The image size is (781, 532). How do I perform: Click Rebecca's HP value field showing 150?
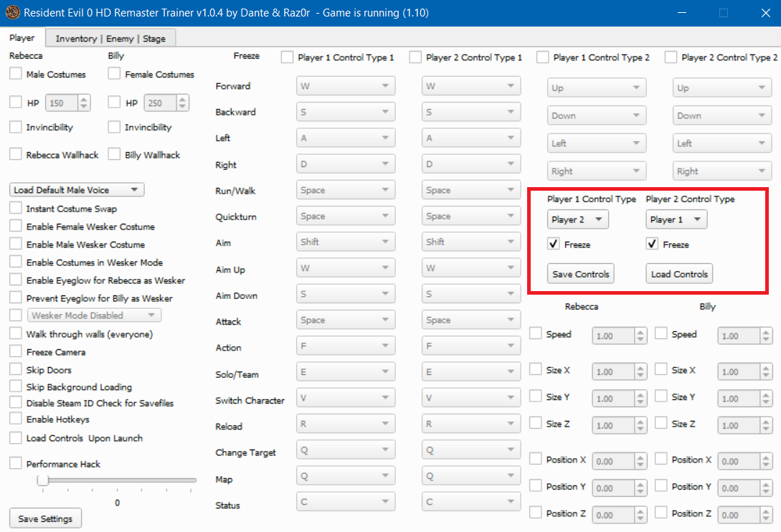click(62, 103)
